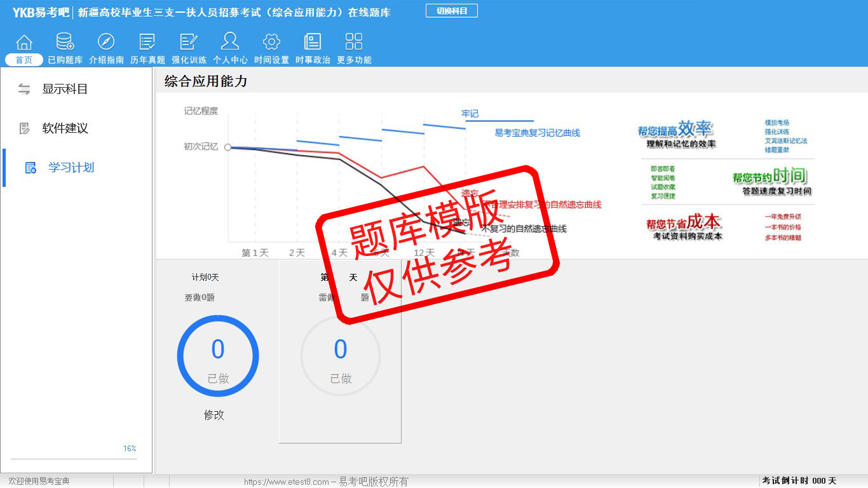Select 软件建议 in the sidebar

click(64, 128)
